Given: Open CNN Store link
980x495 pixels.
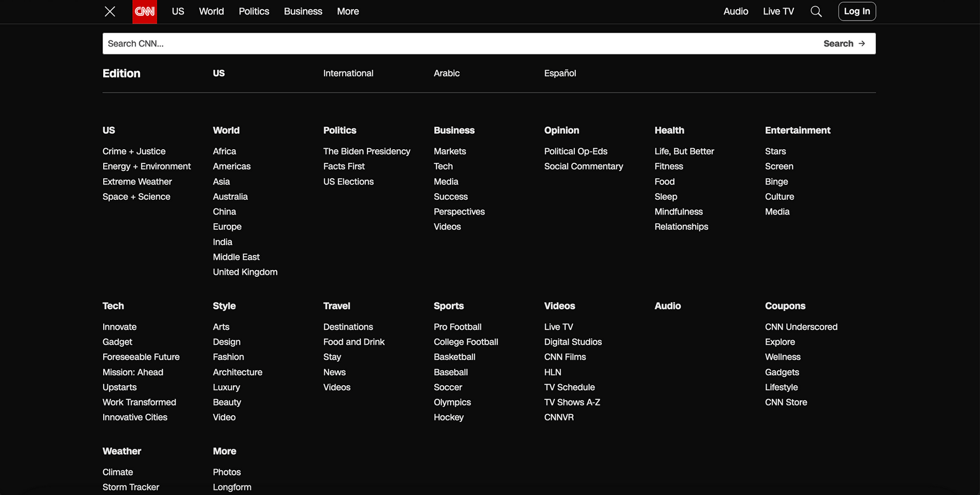Looking at the screenshot, I should (786, 403).
